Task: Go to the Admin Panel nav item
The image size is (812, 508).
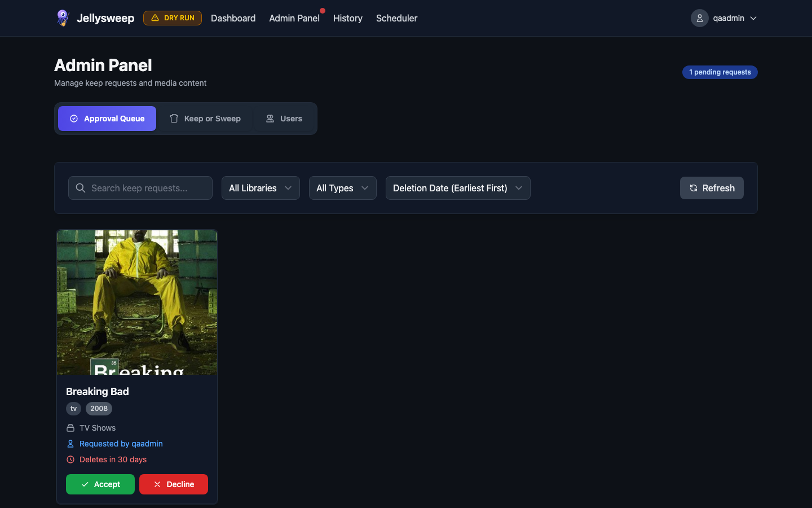Action: tap(294, 18)
